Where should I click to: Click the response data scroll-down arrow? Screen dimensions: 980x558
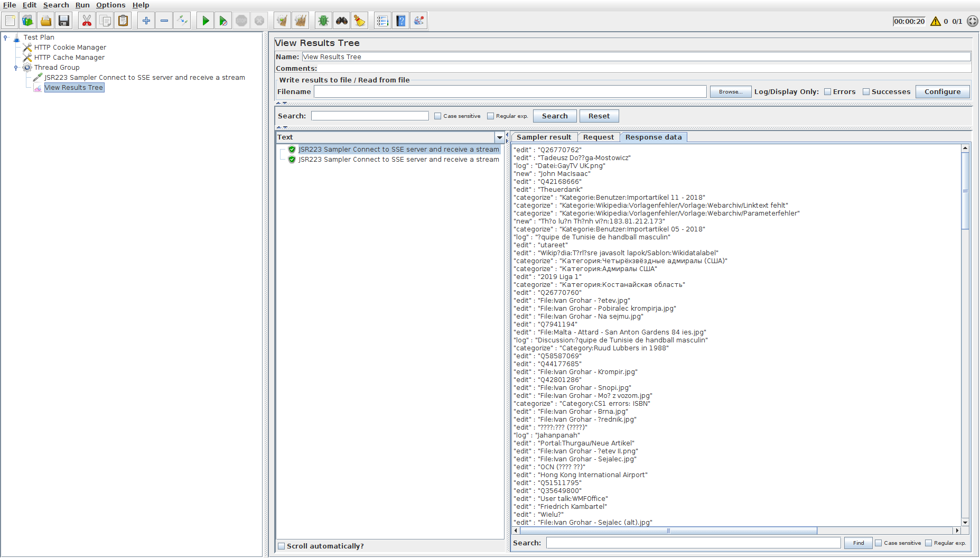click(965, 523)
